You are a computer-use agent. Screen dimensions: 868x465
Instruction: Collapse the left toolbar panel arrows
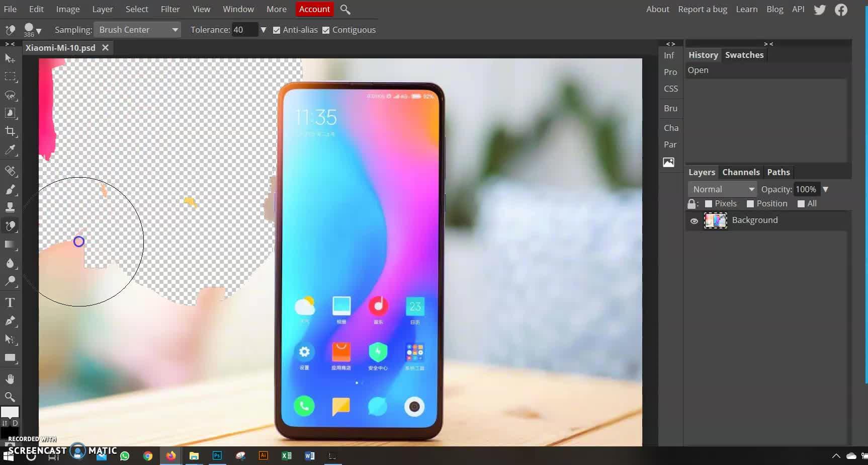point(10,44)
